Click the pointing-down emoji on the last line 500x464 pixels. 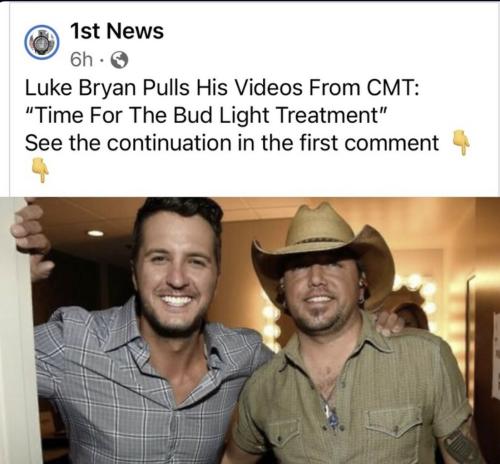pyautogui.click(x=40, y=170)
